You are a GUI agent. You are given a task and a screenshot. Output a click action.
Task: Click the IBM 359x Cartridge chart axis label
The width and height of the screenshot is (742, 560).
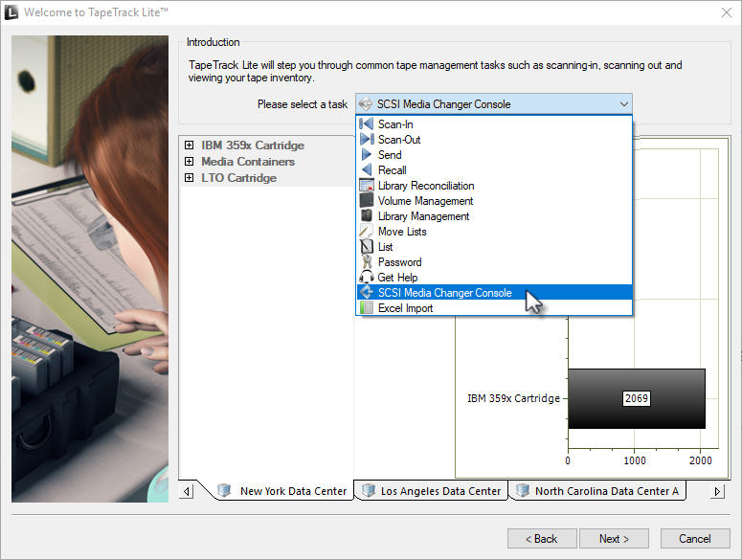coord(513,398)
